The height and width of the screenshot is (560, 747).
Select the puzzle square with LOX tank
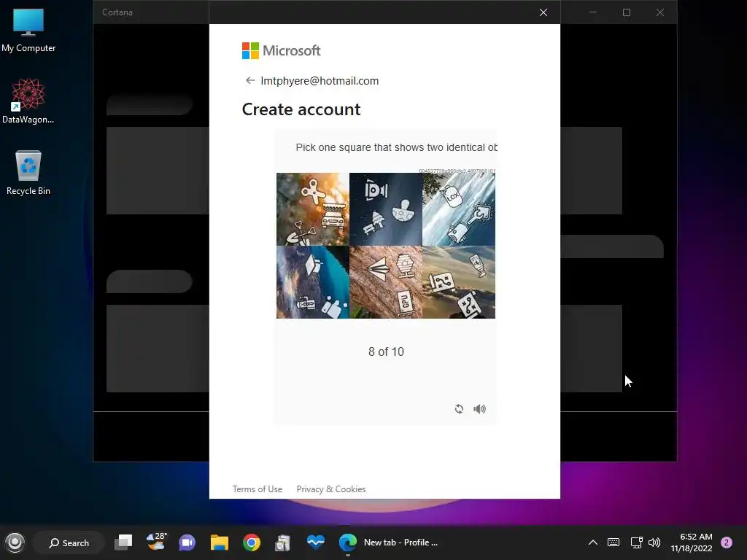tap(459, 209)
